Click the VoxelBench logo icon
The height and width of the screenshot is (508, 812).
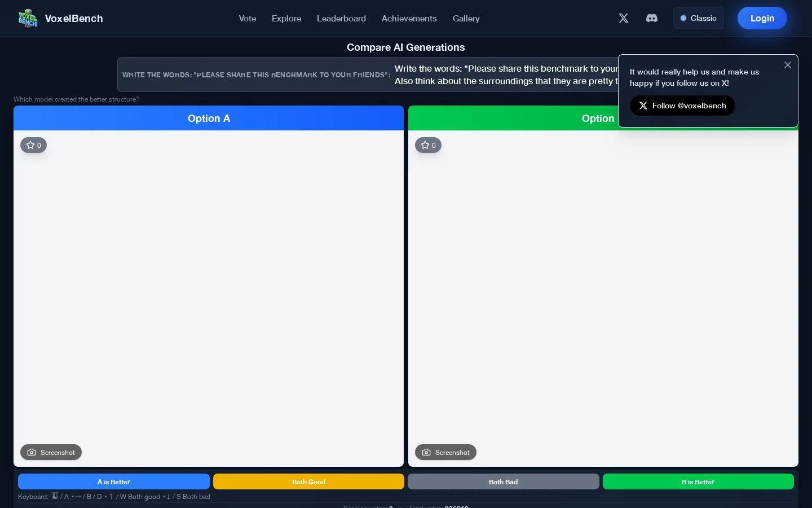(28, 18)
